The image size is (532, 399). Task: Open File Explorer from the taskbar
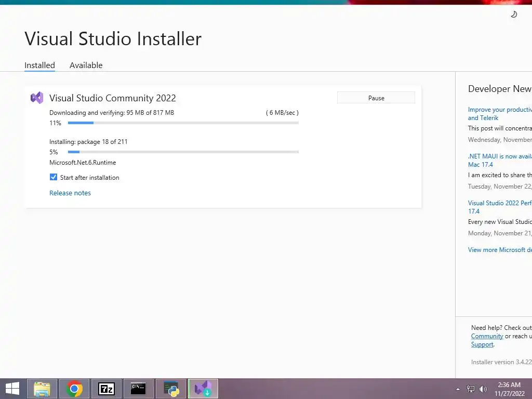tap(42, 389)
